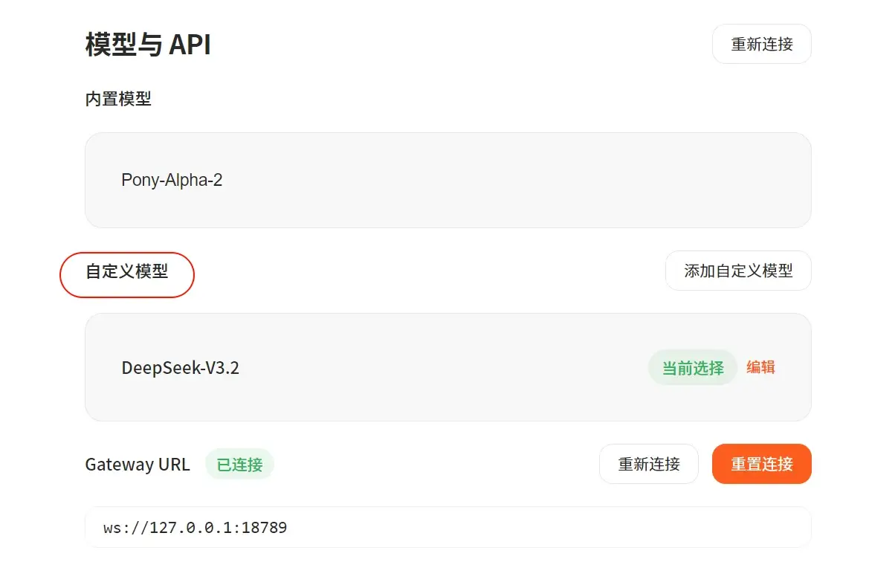Click the 模型与 API page heading

(148, 45)
